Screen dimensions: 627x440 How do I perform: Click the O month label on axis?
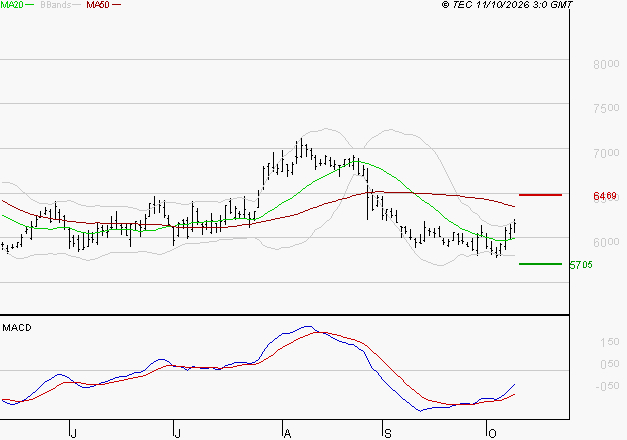coord(492,433)
